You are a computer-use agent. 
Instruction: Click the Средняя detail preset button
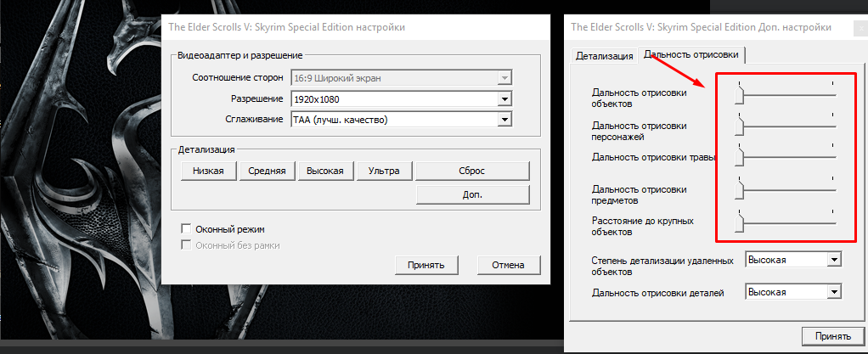click(267, 171)
